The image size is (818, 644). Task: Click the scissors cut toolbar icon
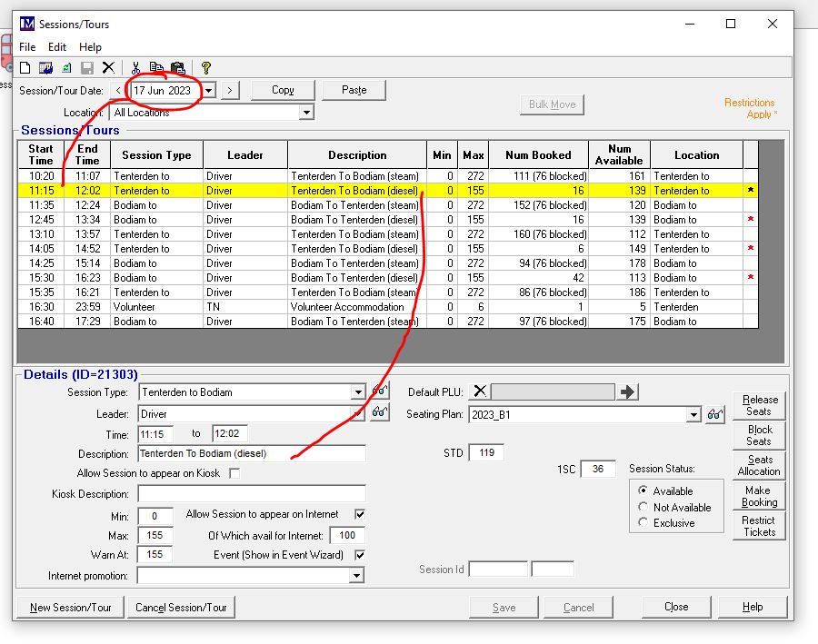coord(135,68)
